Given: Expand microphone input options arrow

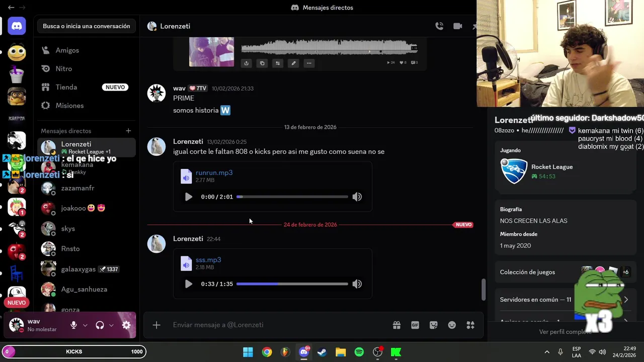Looking at the screenshot, I should [x=85, y=325].
